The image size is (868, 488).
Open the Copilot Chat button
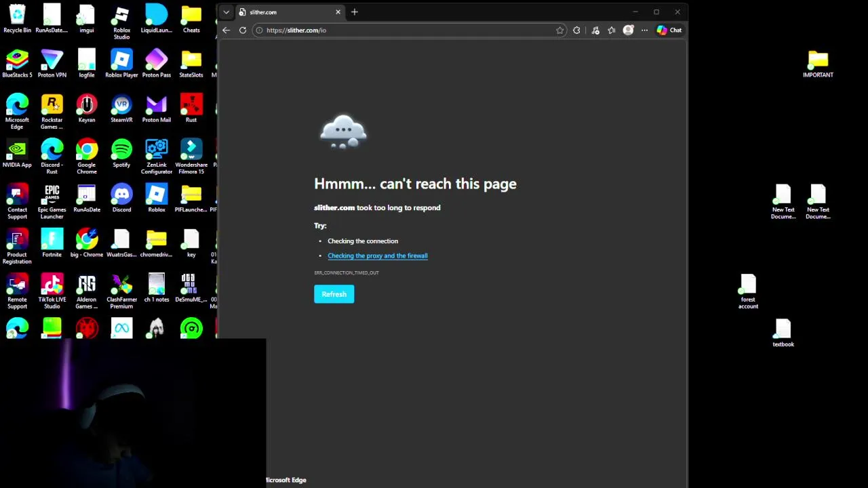click(669, 30)
